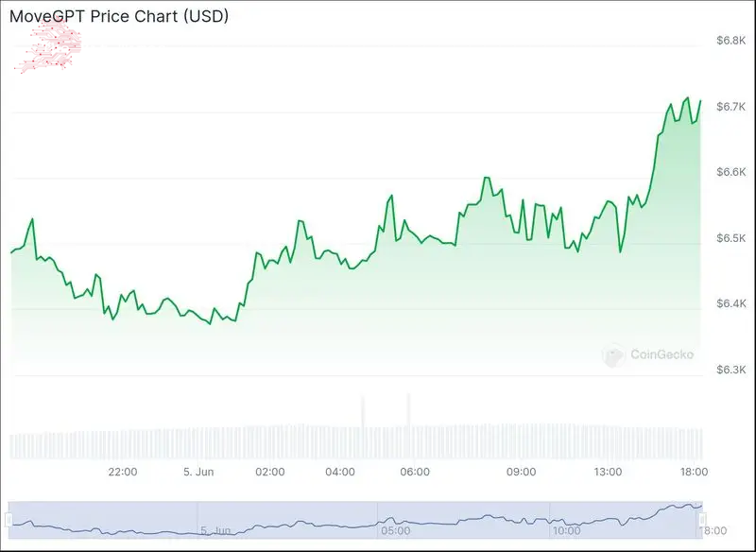Click the 18:00 main time axis label
The width and height of the screenshot is (756, 552).
(695, 472)
